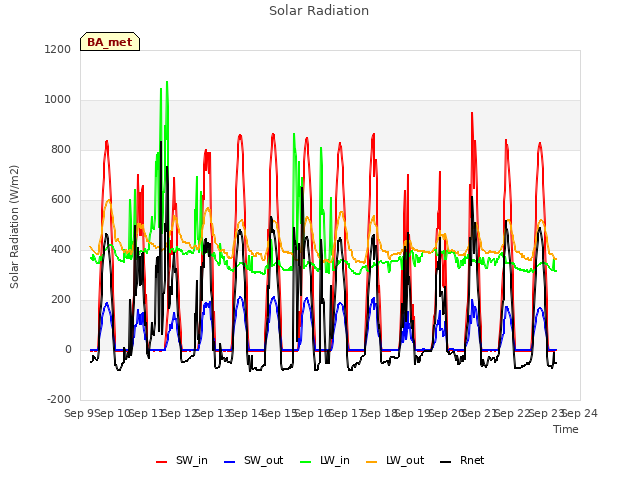Click the black Rnet legend swatch
Image resolution: width=640 pixels, height=480 pixels.
pos(446,462)
